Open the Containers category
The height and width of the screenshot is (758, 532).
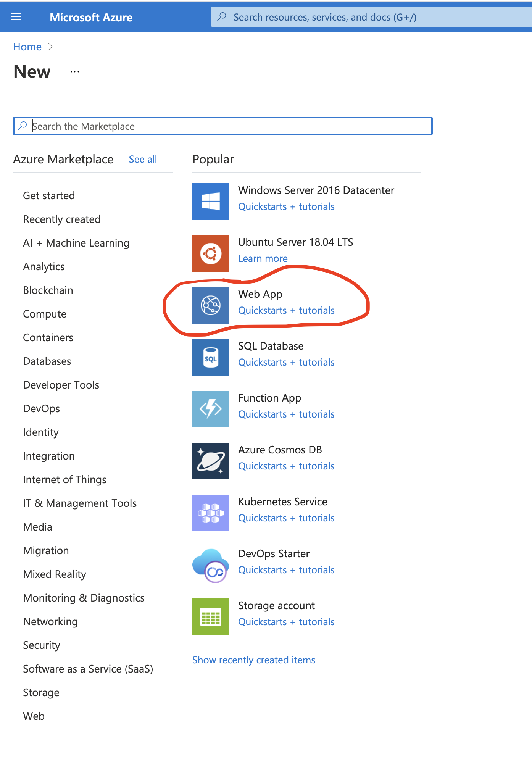point(48,337)
